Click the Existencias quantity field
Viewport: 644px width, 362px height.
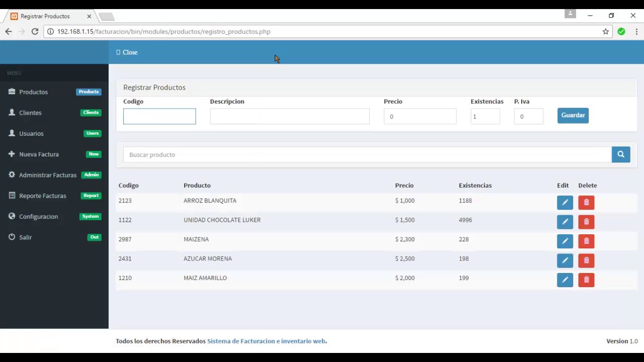(x=485, y=116)
